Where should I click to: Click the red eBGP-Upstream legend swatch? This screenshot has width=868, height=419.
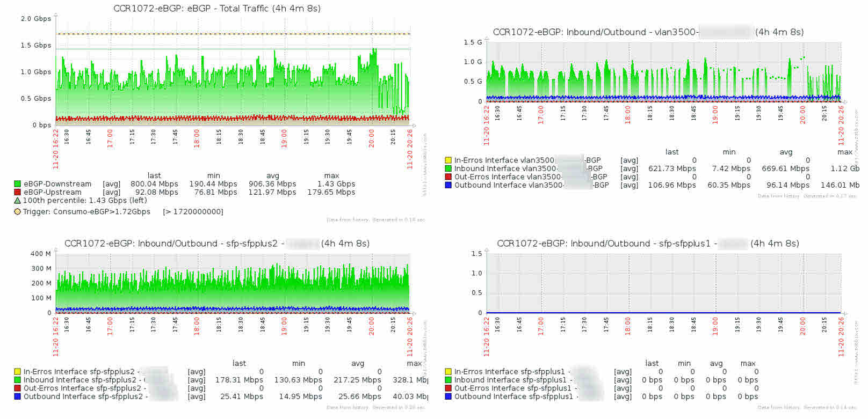click(17, 192)
